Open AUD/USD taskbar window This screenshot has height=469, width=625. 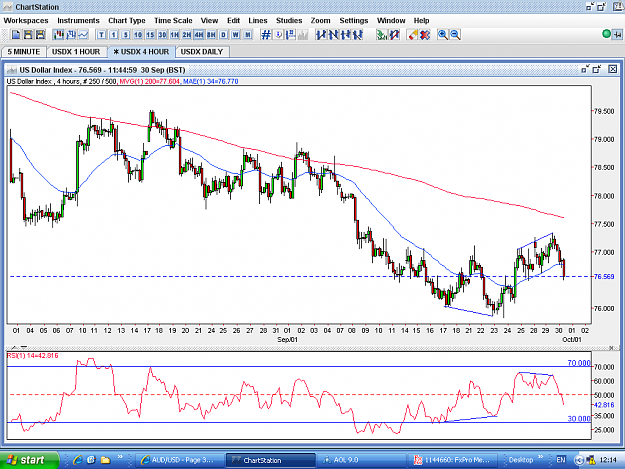click(178, 460)
